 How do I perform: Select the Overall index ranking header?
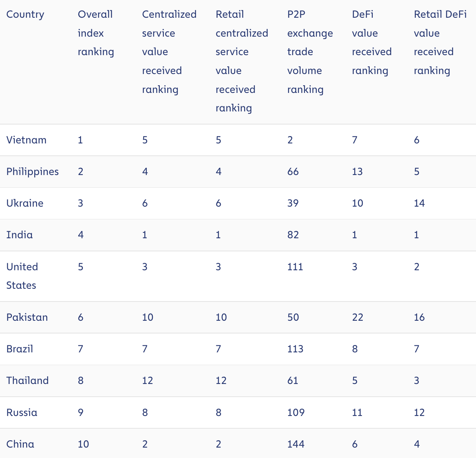pyautogui.click(x=96, y=33)
